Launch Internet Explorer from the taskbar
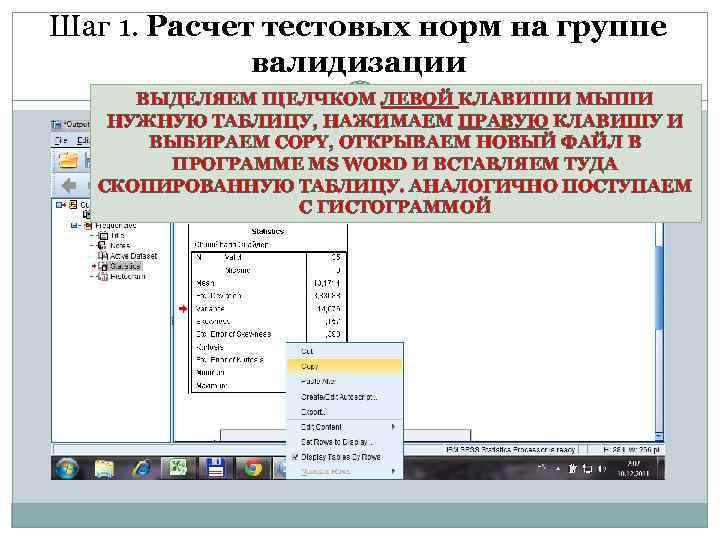 point(141,469)
